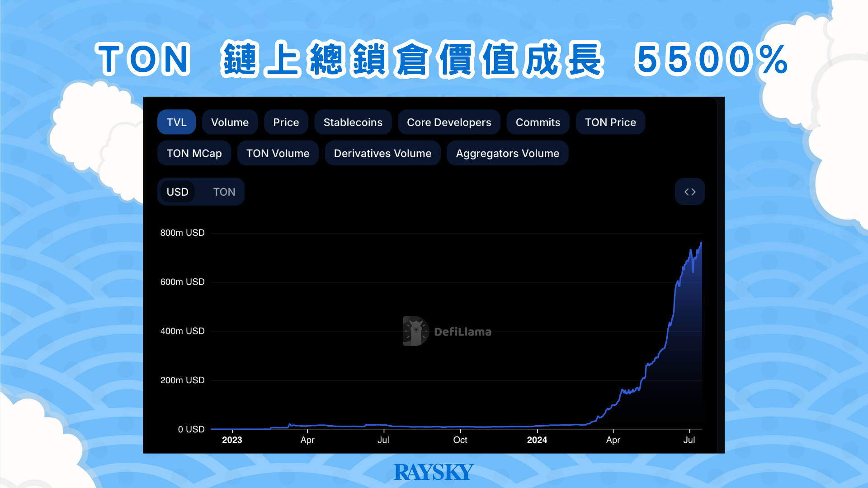Click the last Jul label on the x-axis
868x488 pixels.
(689, 440)
